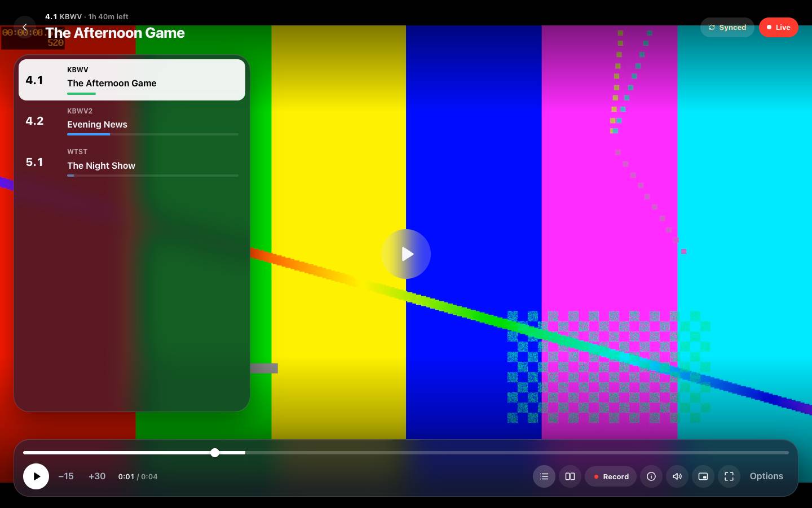The image size is (812, 508).
Task: Toggle the channel list panel
Action: (544, 476)
